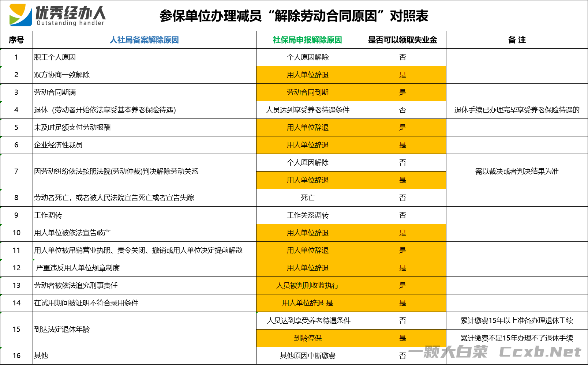
Task: Select the 社保局申报解除原因 column header
Action: [307, 40]
